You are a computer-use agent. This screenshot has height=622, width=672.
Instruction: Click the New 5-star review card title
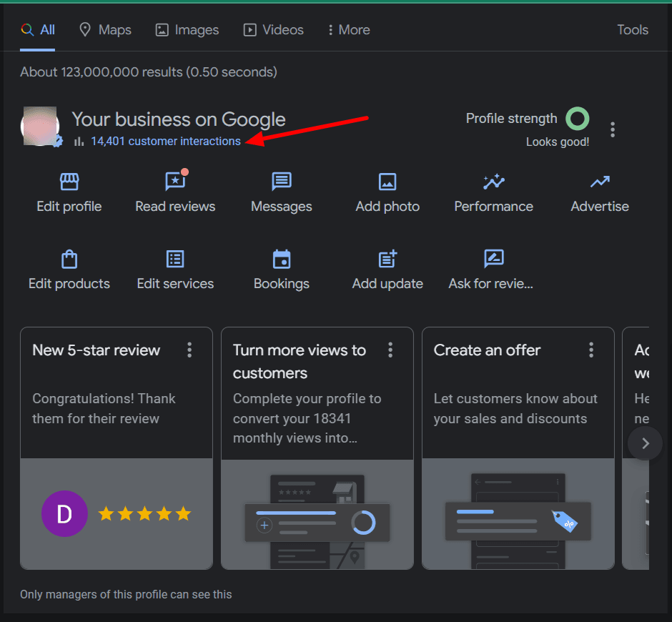[96, 350]
